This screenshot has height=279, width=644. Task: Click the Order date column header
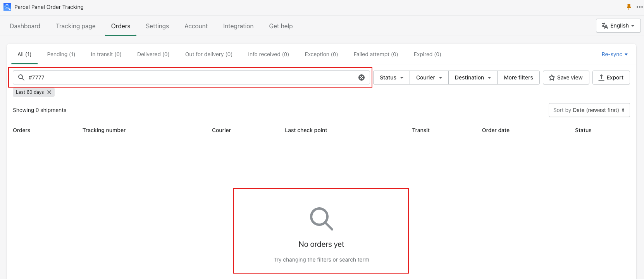point(496,130)
